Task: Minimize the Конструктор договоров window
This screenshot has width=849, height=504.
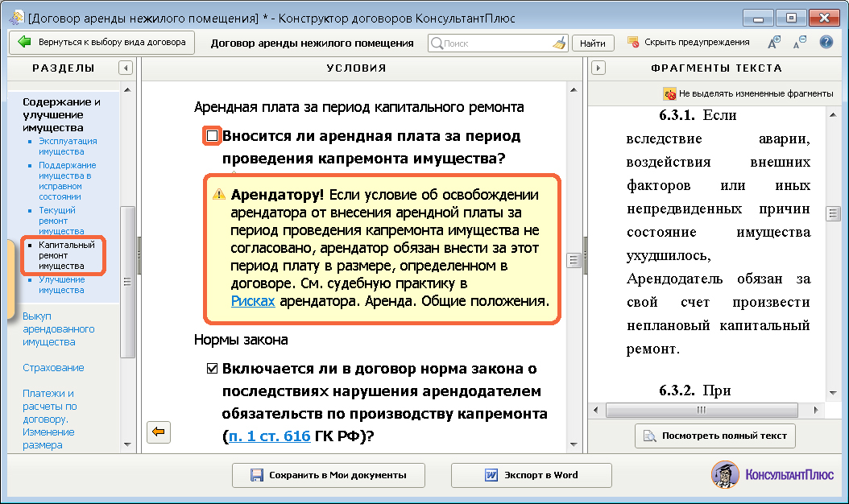Action: tap(758, 19)
